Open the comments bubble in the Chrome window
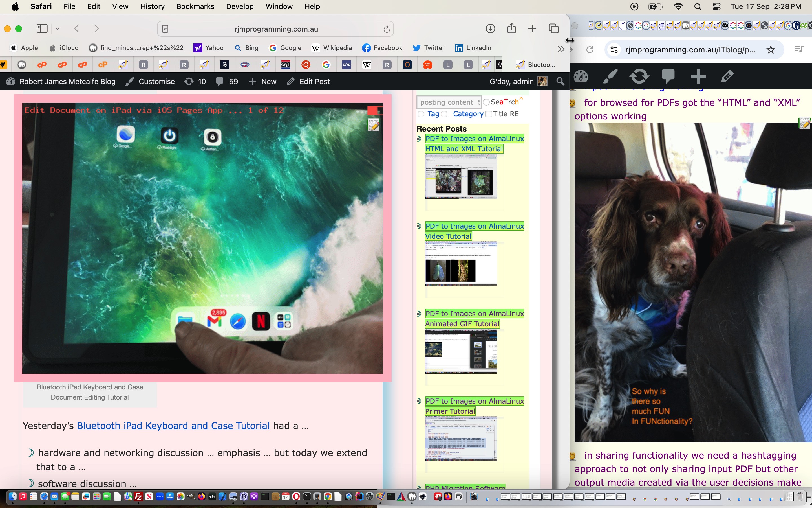 [x=668, y=76]
